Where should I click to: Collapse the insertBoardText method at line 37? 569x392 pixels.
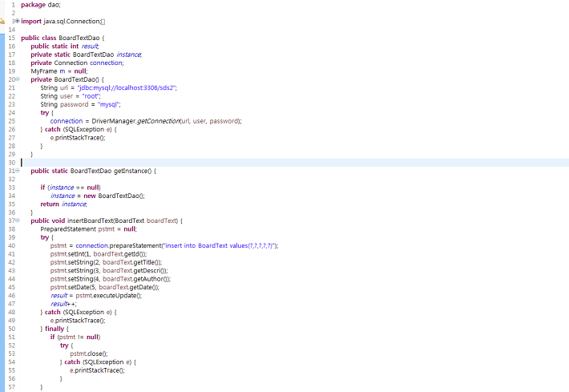[x=17, y=220]
